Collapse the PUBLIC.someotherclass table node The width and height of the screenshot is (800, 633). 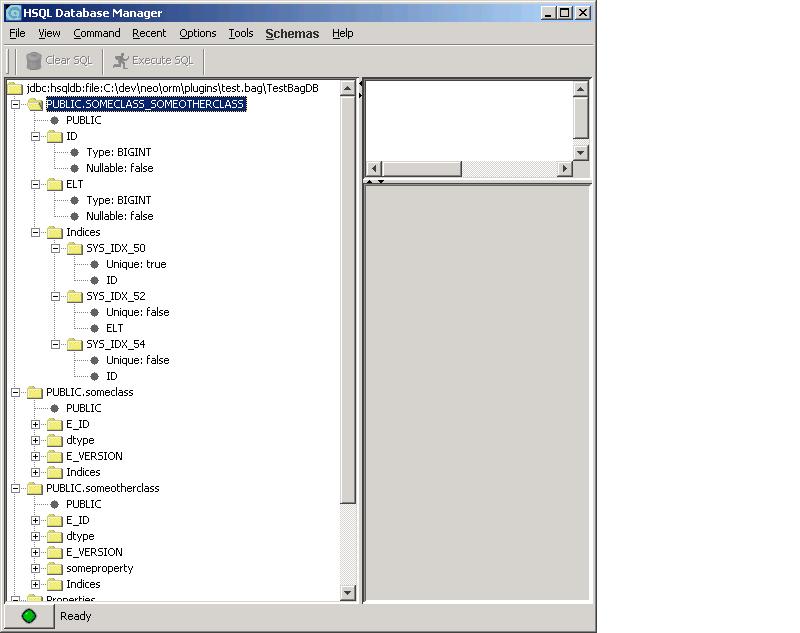point(15,488)
